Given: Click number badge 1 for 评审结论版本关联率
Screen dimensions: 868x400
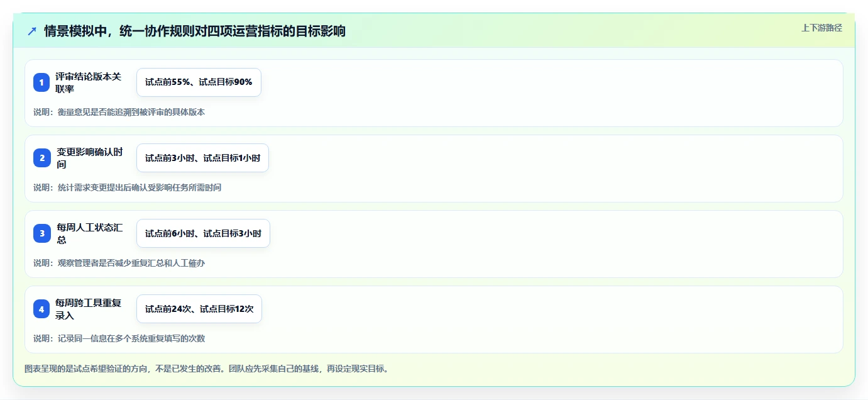Looking at the screenshot, I should pos(41,82).
